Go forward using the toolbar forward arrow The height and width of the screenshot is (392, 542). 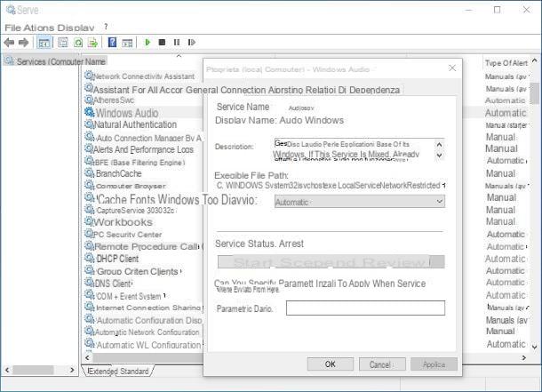pyautogui.click(x=23, y=43)
